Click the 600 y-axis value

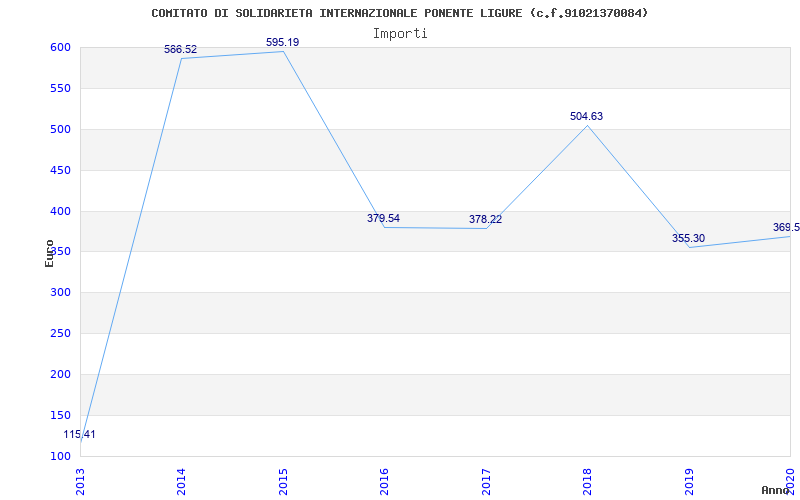60,47
